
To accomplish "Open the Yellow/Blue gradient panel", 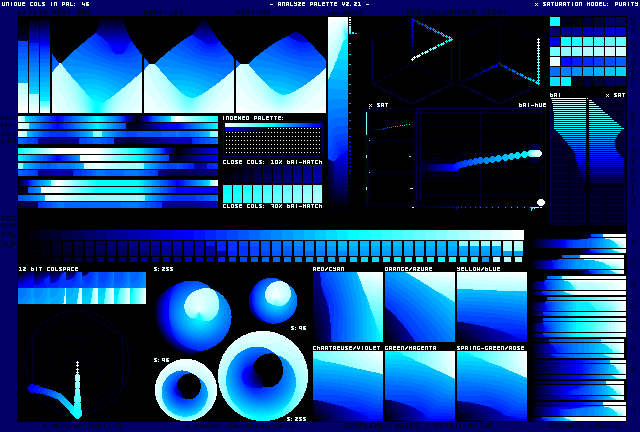I will coord(491,307).
